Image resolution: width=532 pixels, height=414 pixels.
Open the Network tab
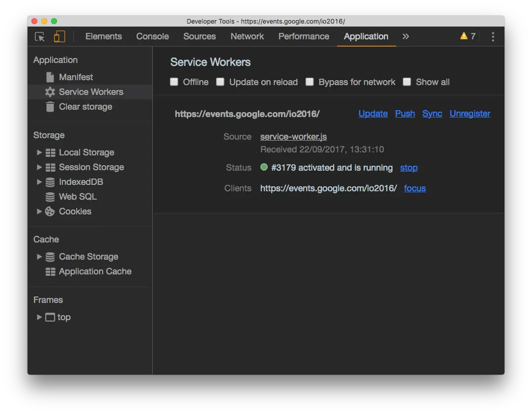[247, 36]
